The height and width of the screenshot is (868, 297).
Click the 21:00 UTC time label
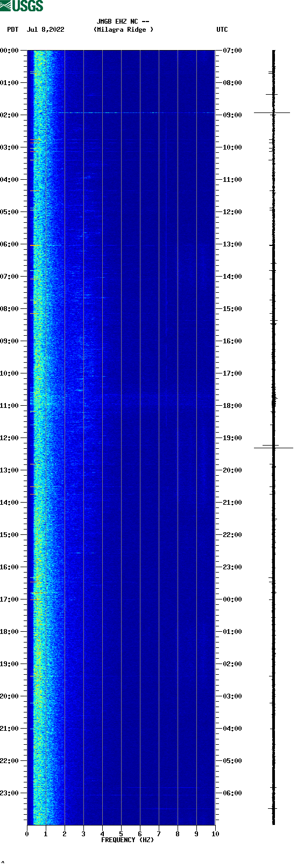pyautogui.click(x=232, y=503)
